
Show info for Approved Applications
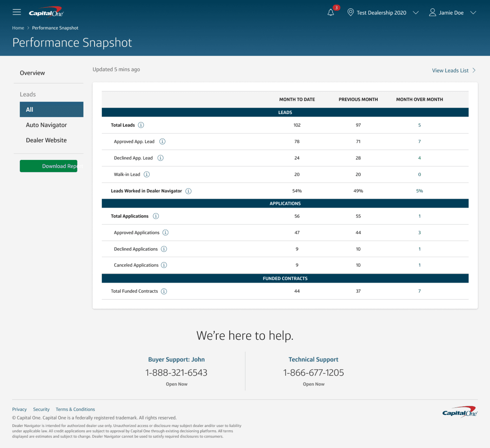click(x=165, y=233)
